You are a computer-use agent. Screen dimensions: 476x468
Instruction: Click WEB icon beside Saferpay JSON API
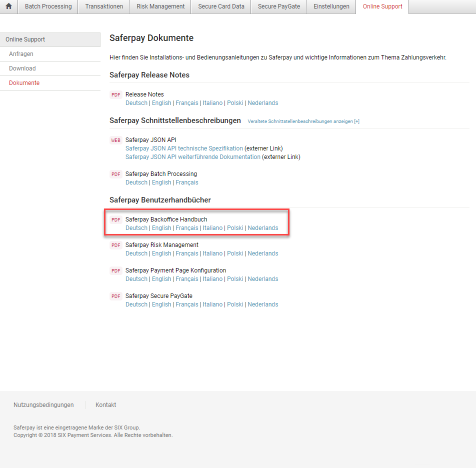[116, 140]
